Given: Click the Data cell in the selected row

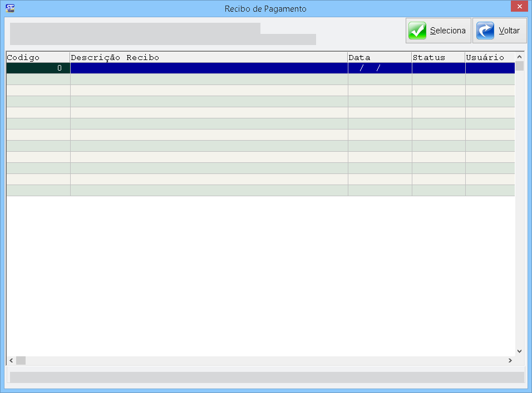Looking at the screenshot, I should pos(380,68).
